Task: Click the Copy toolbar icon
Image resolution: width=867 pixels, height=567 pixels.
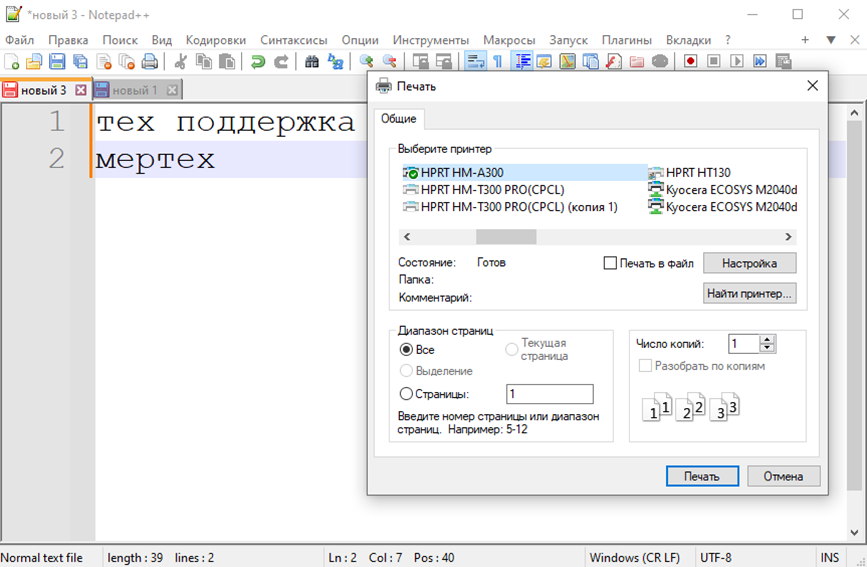Action: click(x=203, y=61)
